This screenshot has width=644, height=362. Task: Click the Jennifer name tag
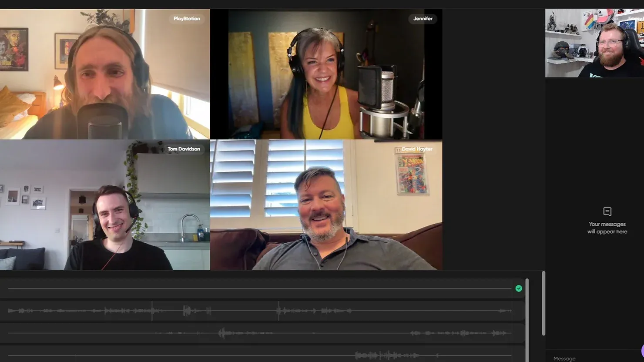tap(423, 19)
